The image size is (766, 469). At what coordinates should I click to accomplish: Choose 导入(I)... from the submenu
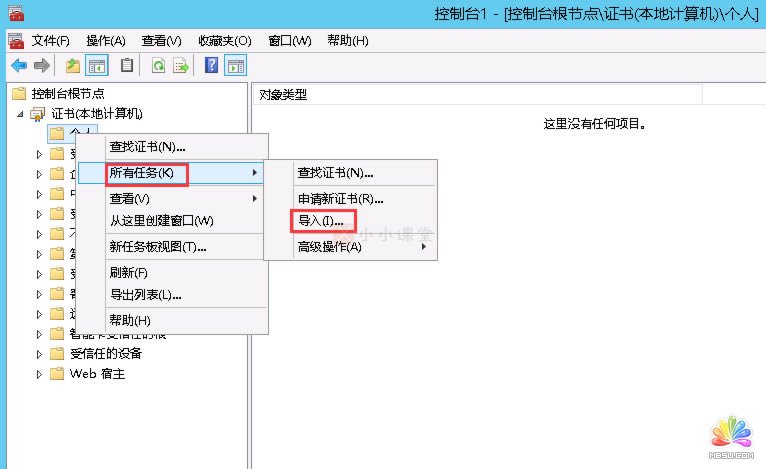pyautogui.click(x=320, y=220)
